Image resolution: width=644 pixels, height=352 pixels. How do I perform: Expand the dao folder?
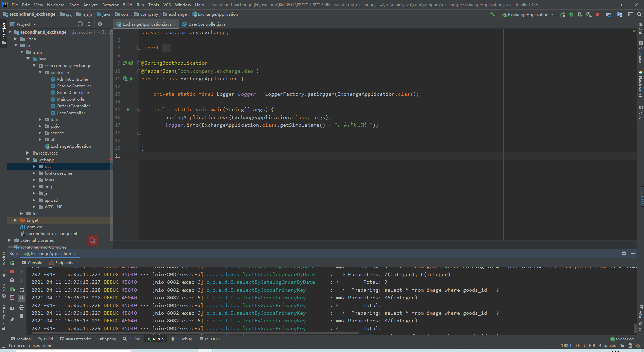(40, 119)
